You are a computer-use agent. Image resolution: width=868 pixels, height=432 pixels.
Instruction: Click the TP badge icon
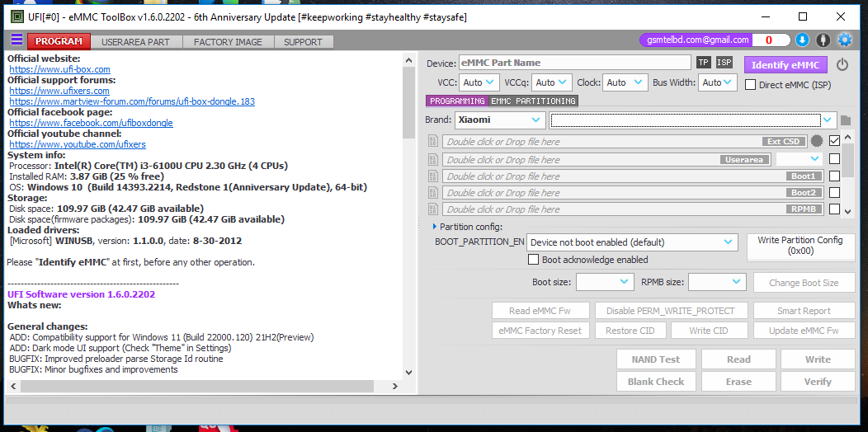point(703,63)
